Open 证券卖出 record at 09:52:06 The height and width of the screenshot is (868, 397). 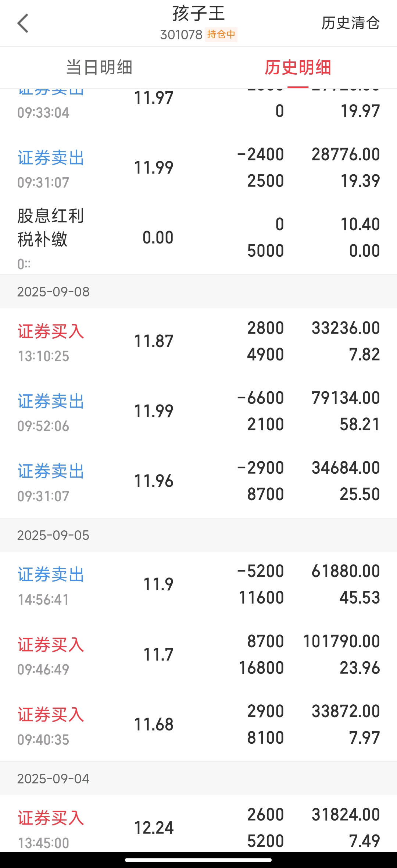point(198,412)
